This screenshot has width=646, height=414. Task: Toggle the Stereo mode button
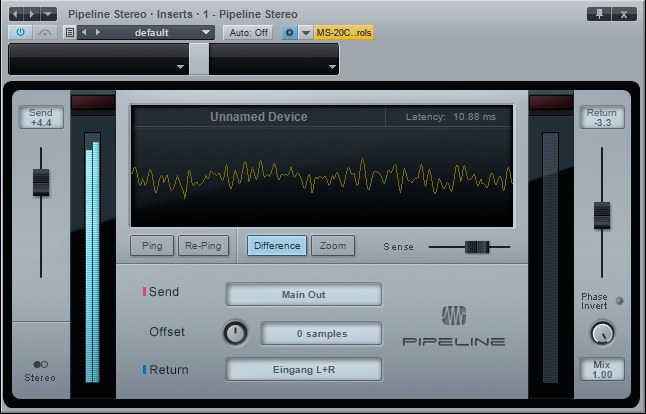pos(40,371)
